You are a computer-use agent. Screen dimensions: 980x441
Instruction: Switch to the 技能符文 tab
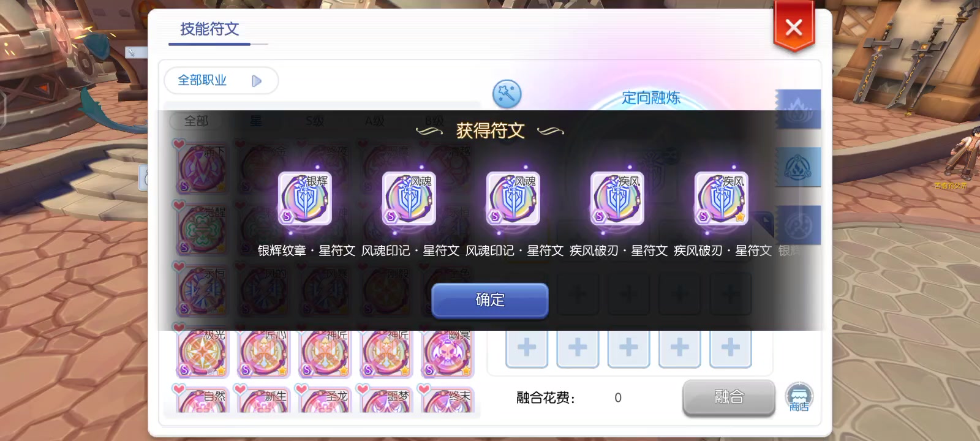(x=209, y=29)
